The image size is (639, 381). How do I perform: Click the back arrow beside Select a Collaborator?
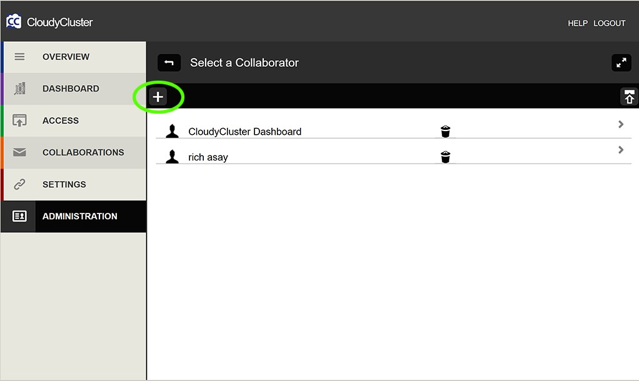pyautogui.click(x=169, y=63)
